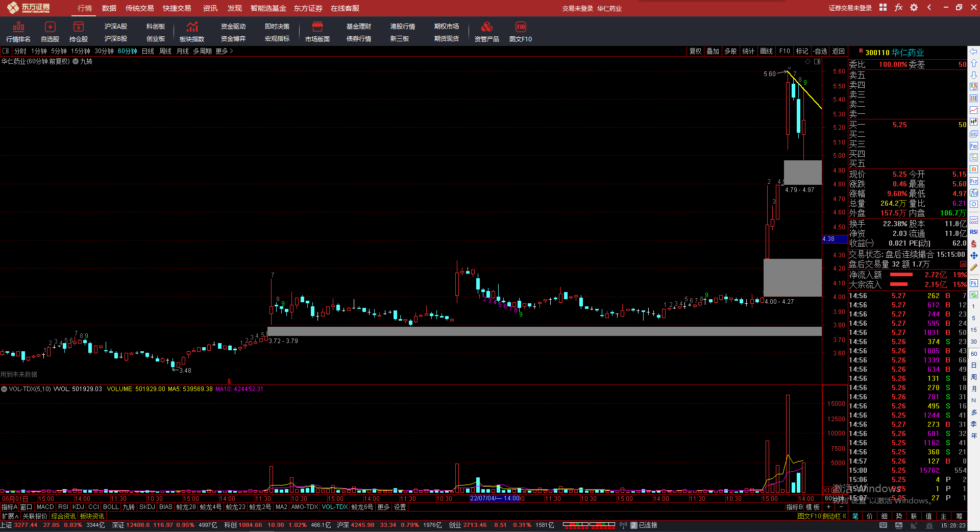Open the 行情排名 market ranking icon
The image size is (980, 532).
(18, 32)
